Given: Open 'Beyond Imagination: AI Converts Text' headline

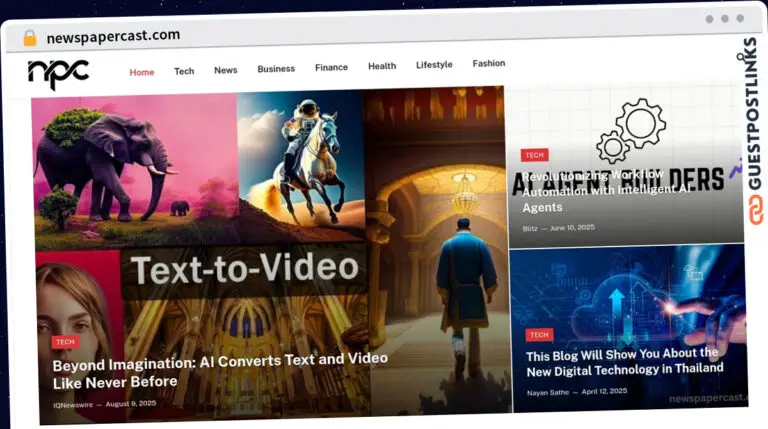Looking at the screenshot, I should pos(220,371).
